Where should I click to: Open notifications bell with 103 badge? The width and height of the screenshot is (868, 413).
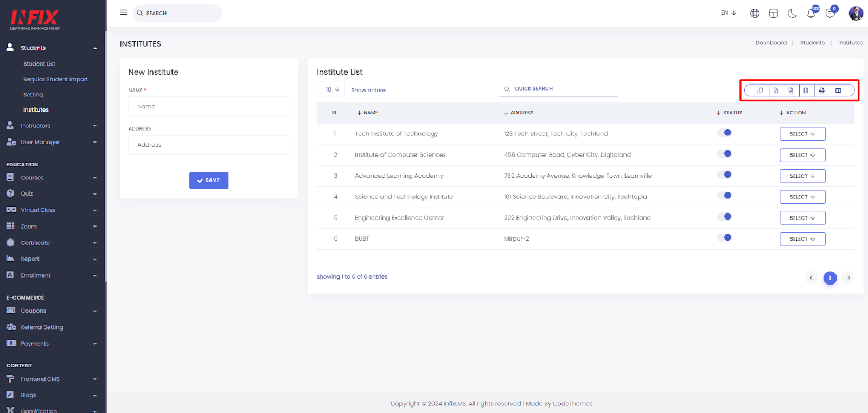pos(812,12)
